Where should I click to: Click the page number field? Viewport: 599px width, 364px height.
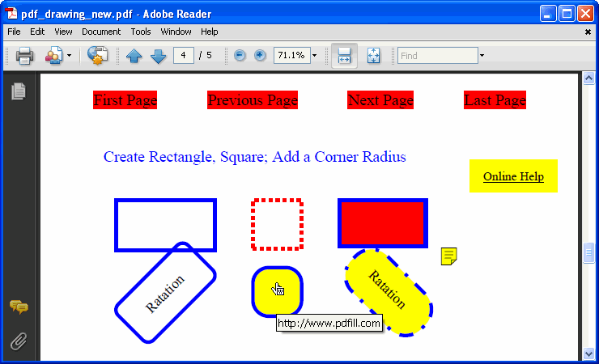point(184,56)
